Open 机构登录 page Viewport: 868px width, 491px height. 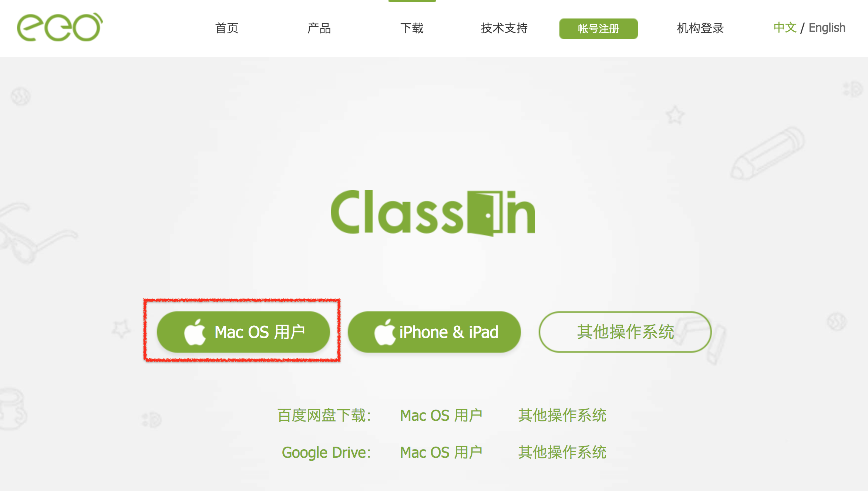[x=700, y=28]
